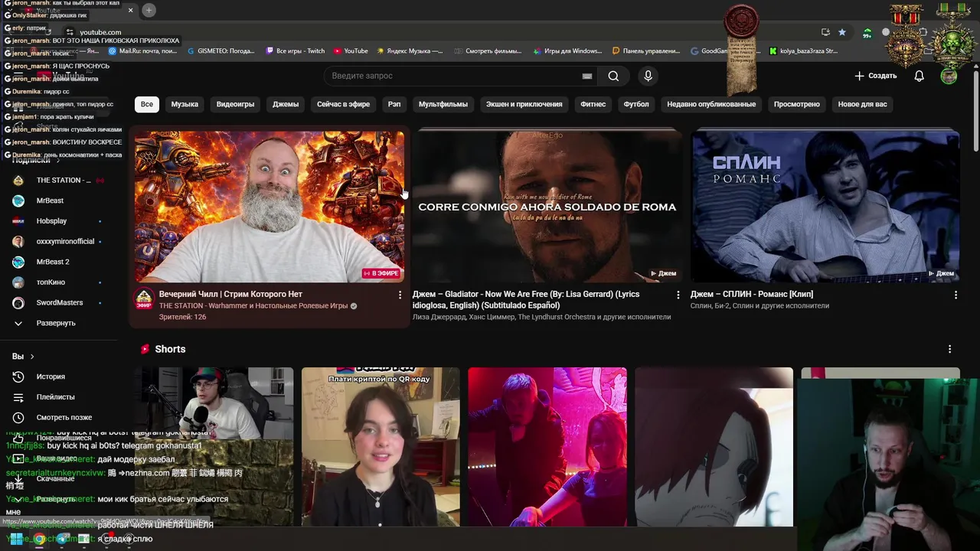Click the Chrome taskbar icon

click(39, 539)
